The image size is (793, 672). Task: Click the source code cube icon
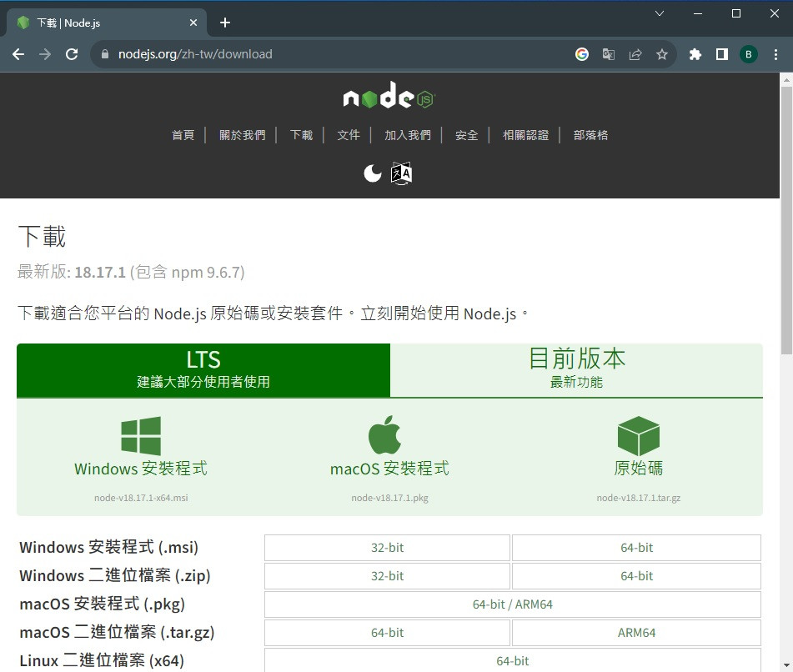click(x=638, y=436)
